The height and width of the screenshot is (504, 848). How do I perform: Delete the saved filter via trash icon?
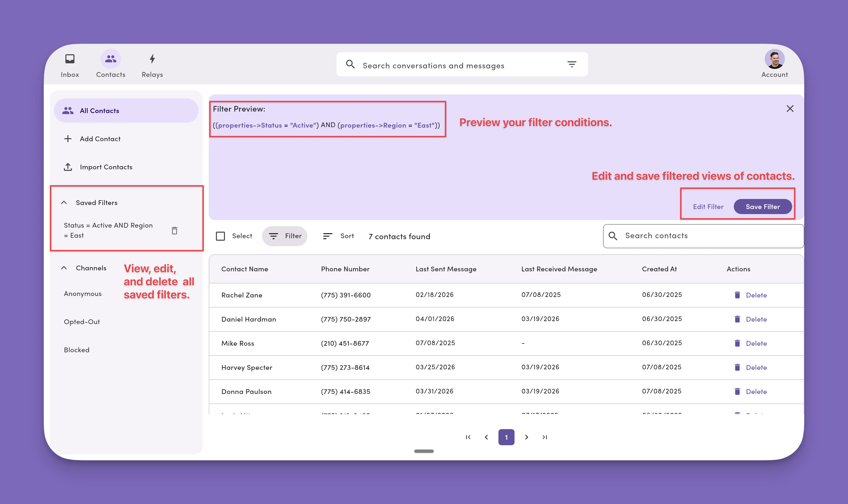coord(174,231)
